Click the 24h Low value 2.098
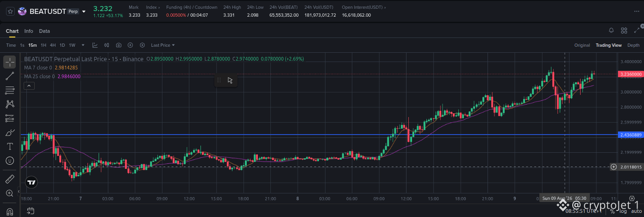 tap(252, 15)
